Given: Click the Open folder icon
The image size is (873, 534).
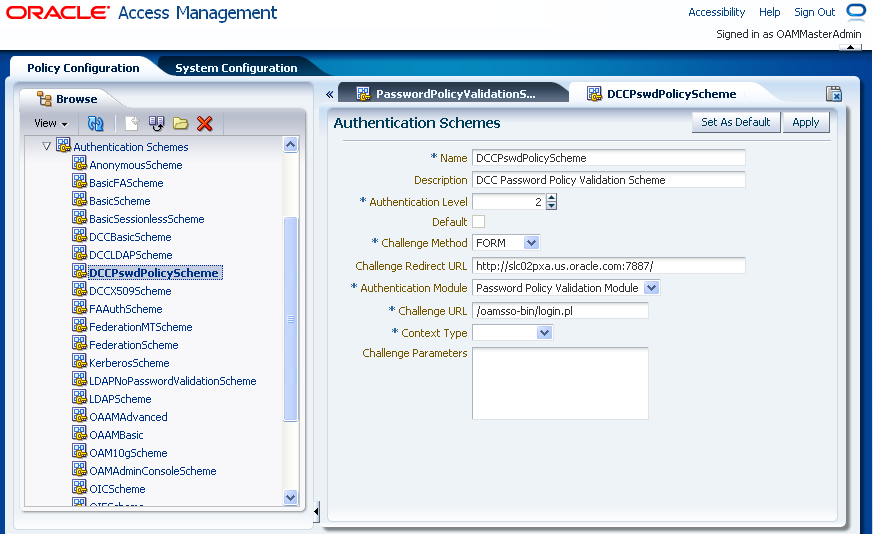Looking at the screenshot, I should tap(180, 123).
